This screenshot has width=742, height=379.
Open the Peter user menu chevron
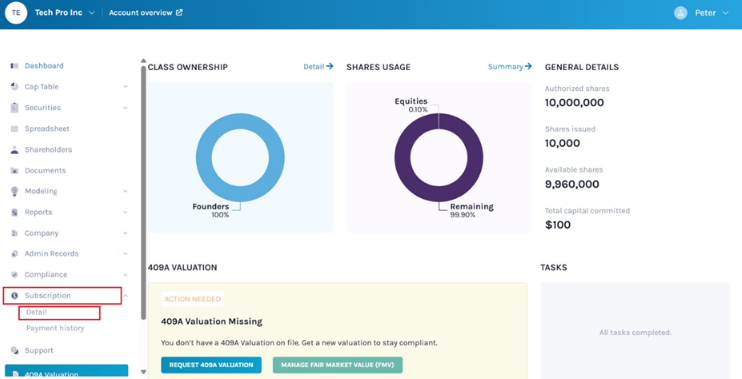tap(725, 13)
